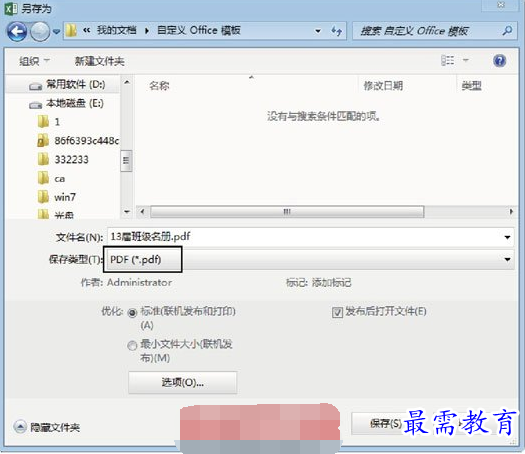Click horizontal scrollbar left arrow
The width and height of the screenshot is (525, 454).
click(x=143, y=212)
